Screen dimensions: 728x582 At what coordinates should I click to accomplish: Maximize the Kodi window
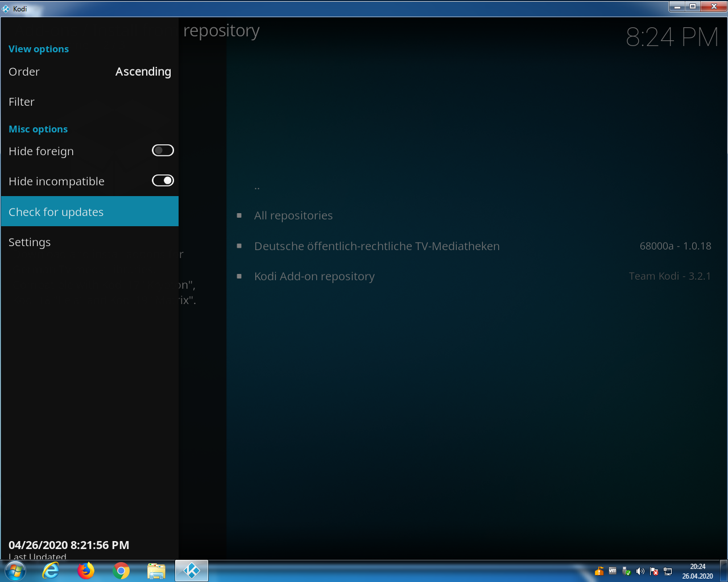(693, 7)
